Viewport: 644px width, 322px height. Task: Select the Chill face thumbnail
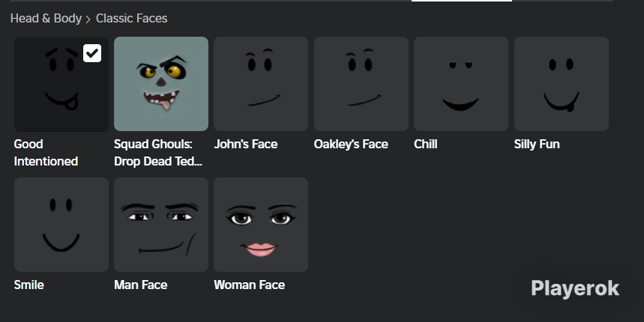tap(461, 84)
